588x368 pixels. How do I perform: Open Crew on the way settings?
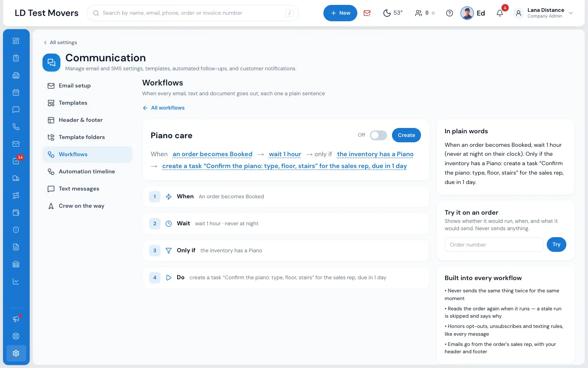tap(87, 206)
